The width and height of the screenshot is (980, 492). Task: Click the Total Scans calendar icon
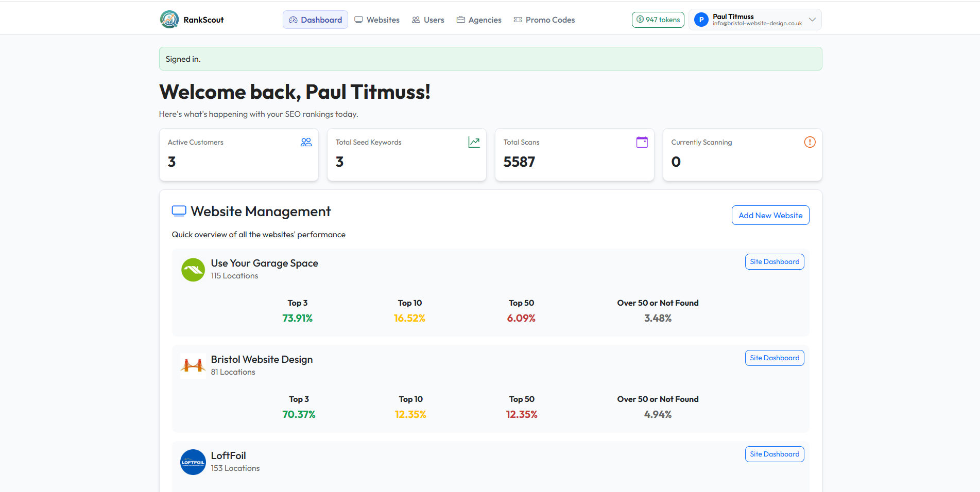(x=642, y=142)
